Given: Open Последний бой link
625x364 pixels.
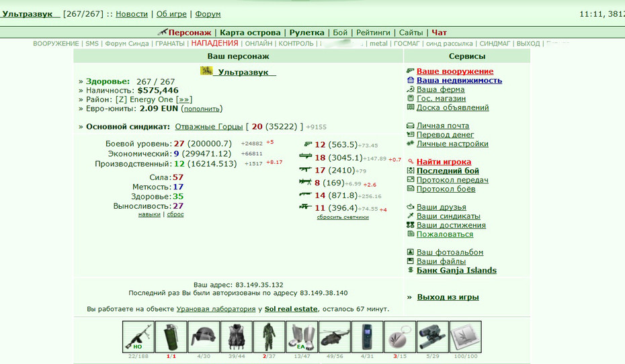Looking at the screenshot, I should pyautogui.click(x=448, y=171).
